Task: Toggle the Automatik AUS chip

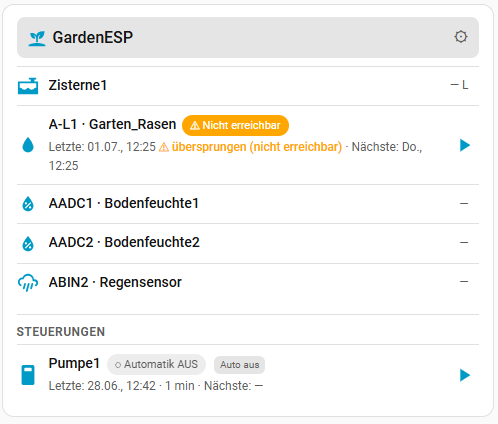Action: pos(156,364)
